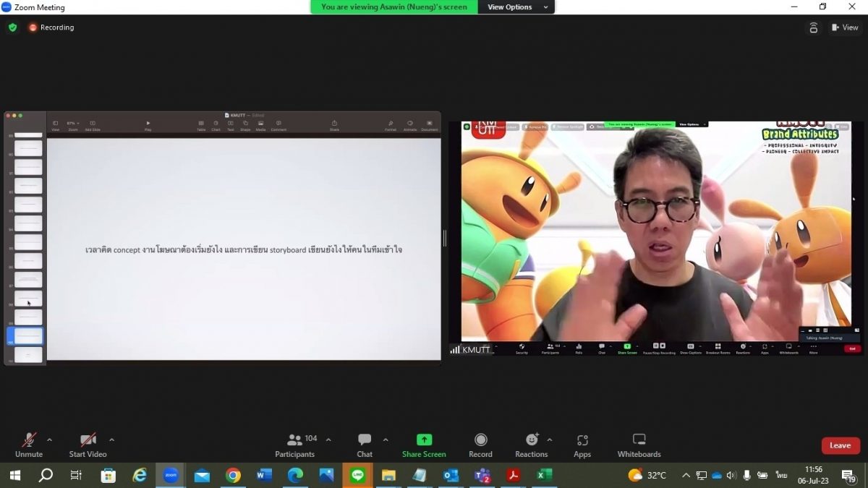The width and height of the screenshot is (868, 488).
Task: Expand chat options arrow next to Chat
Action: (386, 440)
